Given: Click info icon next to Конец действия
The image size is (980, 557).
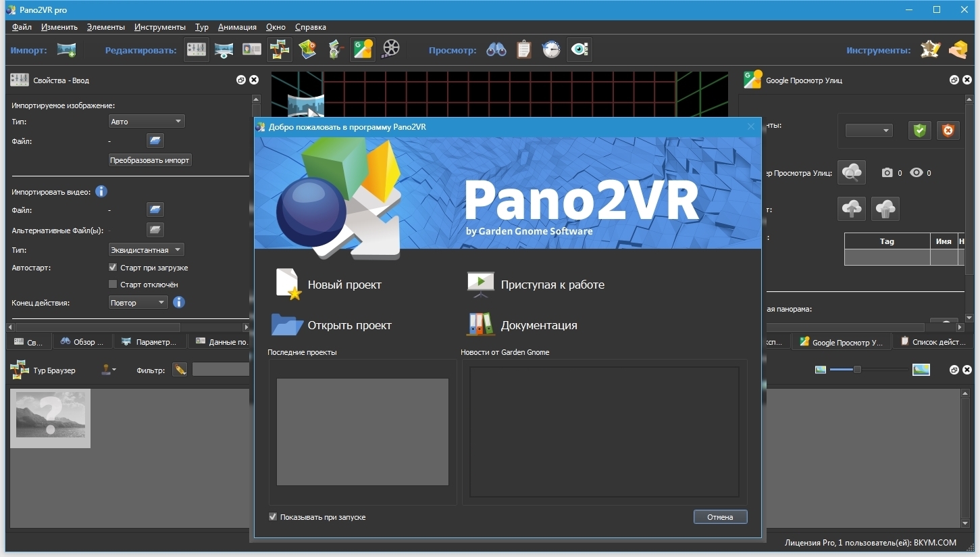Looking at the screenshot, I should tap(179, 302).
